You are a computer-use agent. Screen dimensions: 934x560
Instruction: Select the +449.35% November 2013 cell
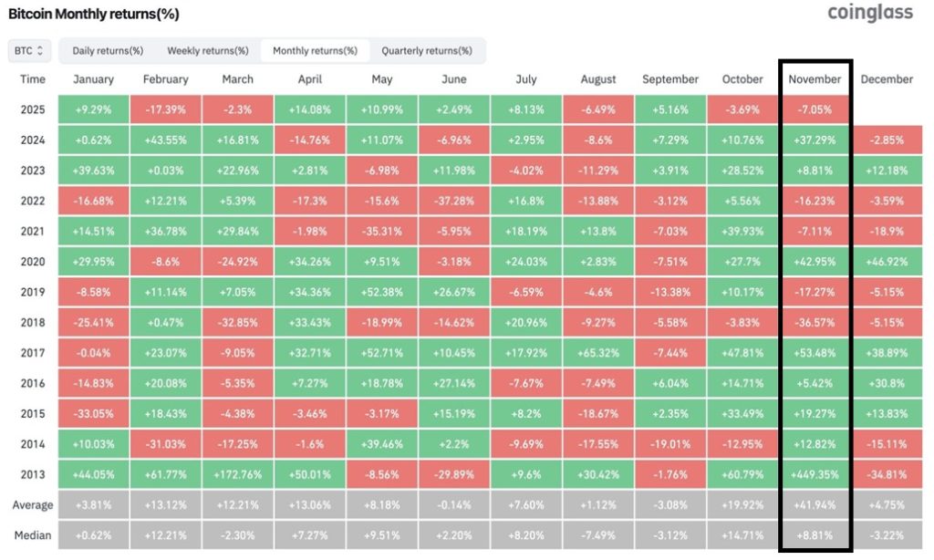815,474
